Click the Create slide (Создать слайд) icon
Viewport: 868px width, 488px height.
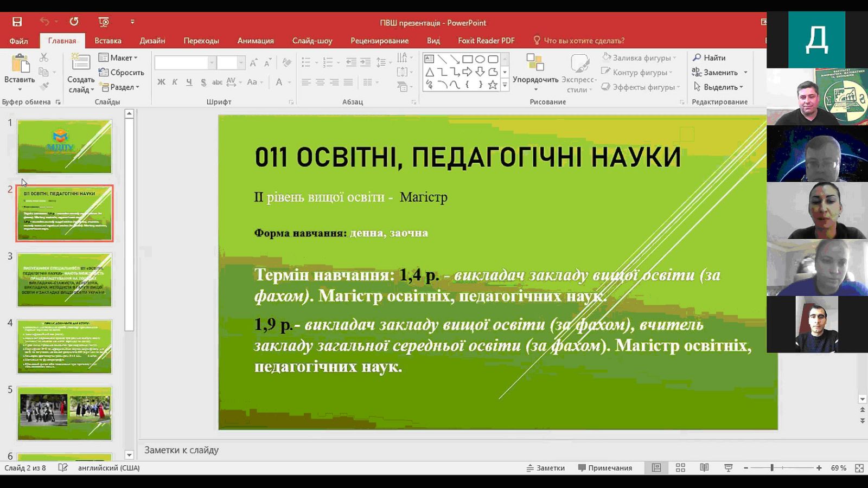(x=81, y=63)
